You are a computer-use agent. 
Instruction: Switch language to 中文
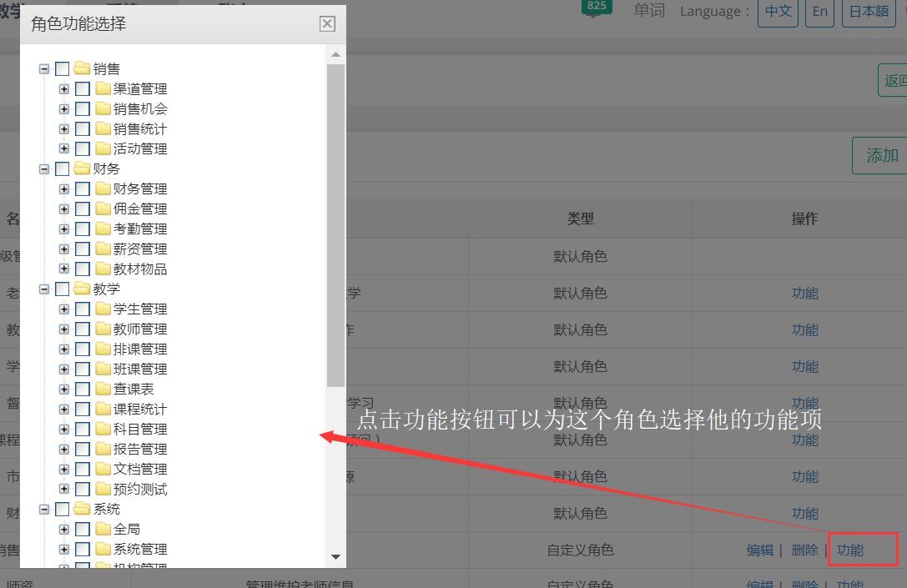click(778, 12)
